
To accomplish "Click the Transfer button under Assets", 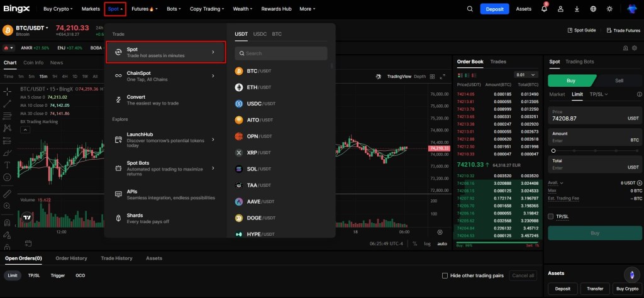I will (x=595, y=289).
